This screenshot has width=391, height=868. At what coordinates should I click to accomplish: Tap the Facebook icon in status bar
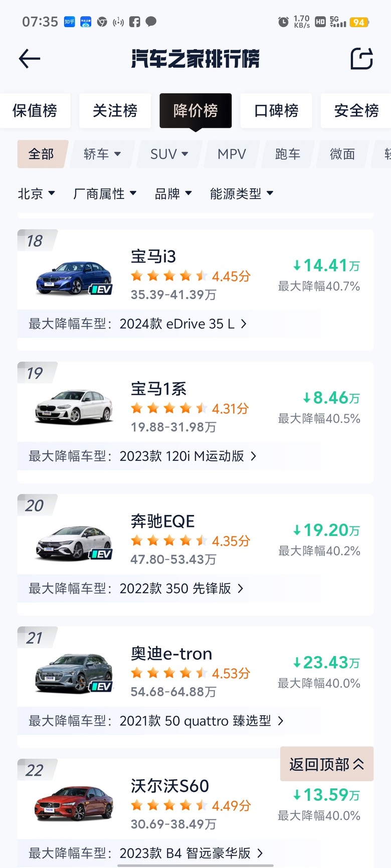click(134, 22)
